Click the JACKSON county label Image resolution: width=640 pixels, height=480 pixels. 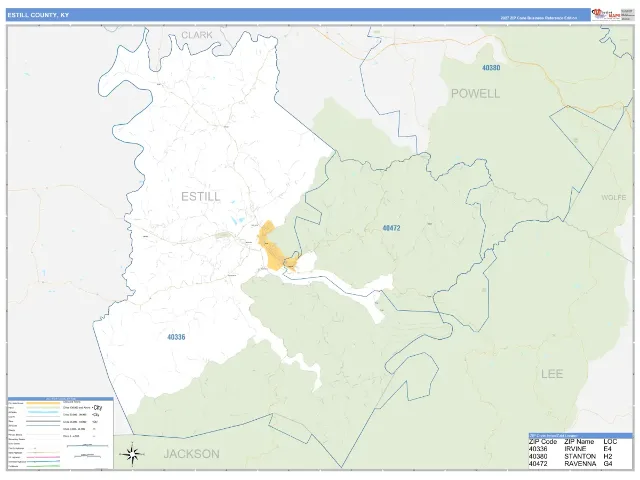(191, 453)
